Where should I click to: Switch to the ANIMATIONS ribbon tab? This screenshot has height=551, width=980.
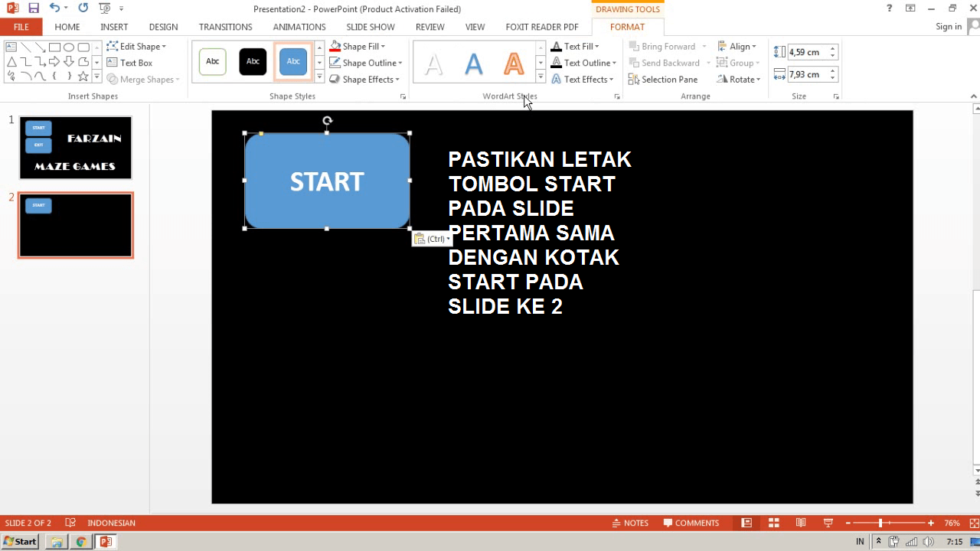[x=299, y=27]
